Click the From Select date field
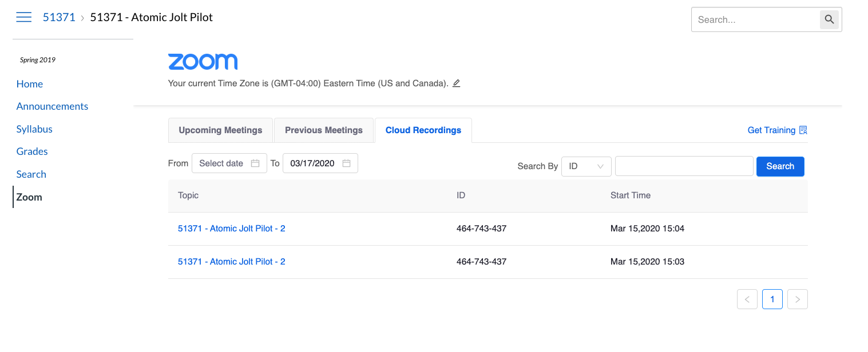Image resolution: width=868 pixels, height=352 pixels. pyautogui.click(x=229, y=163)
